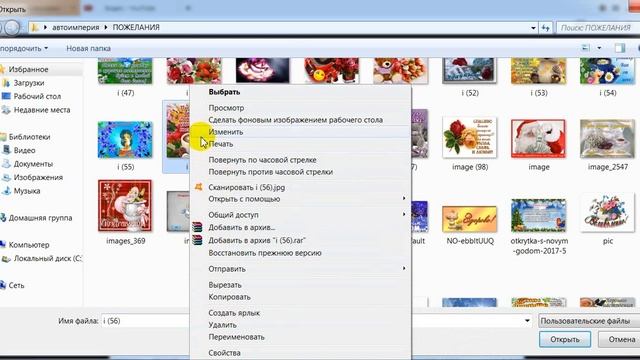Set image as desktop background menu item

coord(296,120)
